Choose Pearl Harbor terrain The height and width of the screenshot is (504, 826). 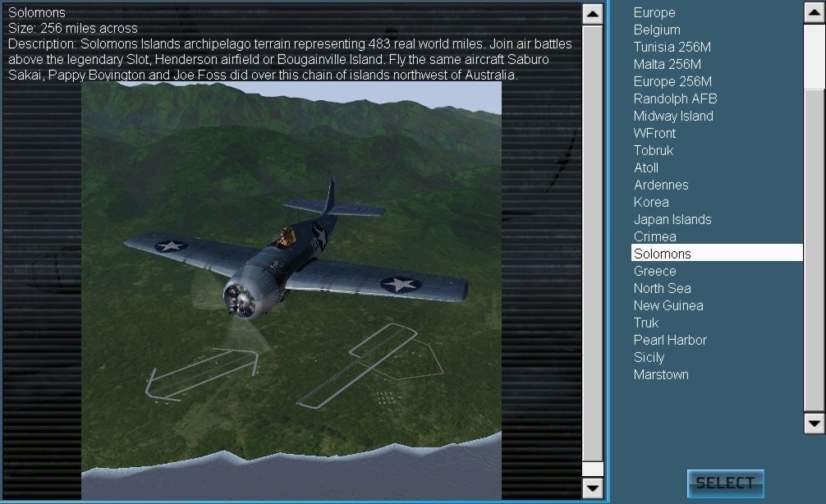pyautogui.click(x=670, y=340)
